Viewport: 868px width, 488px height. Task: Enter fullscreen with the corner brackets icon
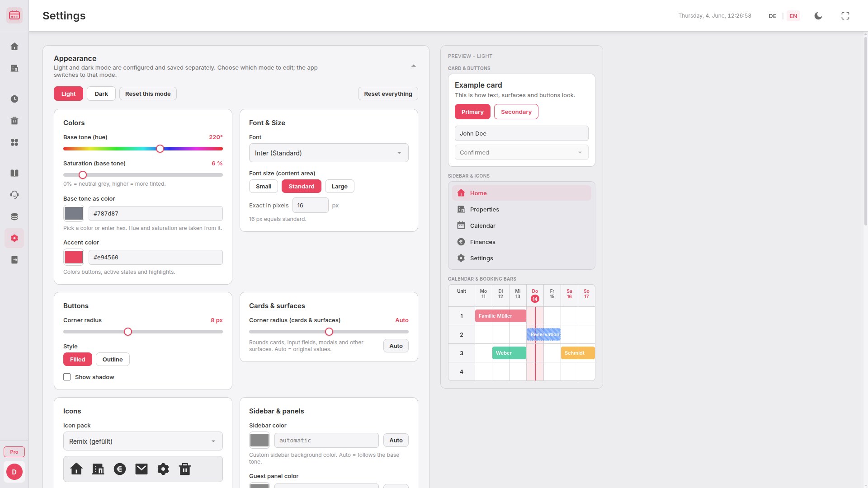[845, 16]
